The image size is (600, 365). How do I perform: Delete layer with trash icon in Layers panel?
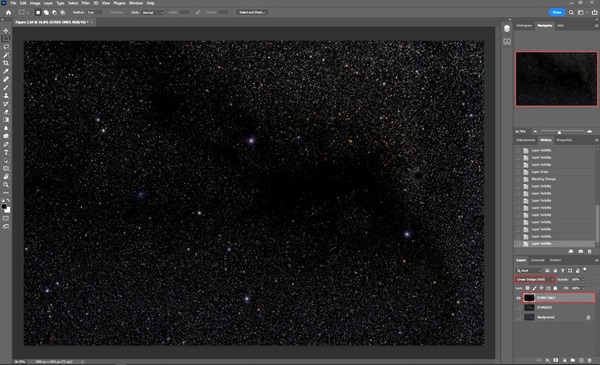(x=589, y=360)
